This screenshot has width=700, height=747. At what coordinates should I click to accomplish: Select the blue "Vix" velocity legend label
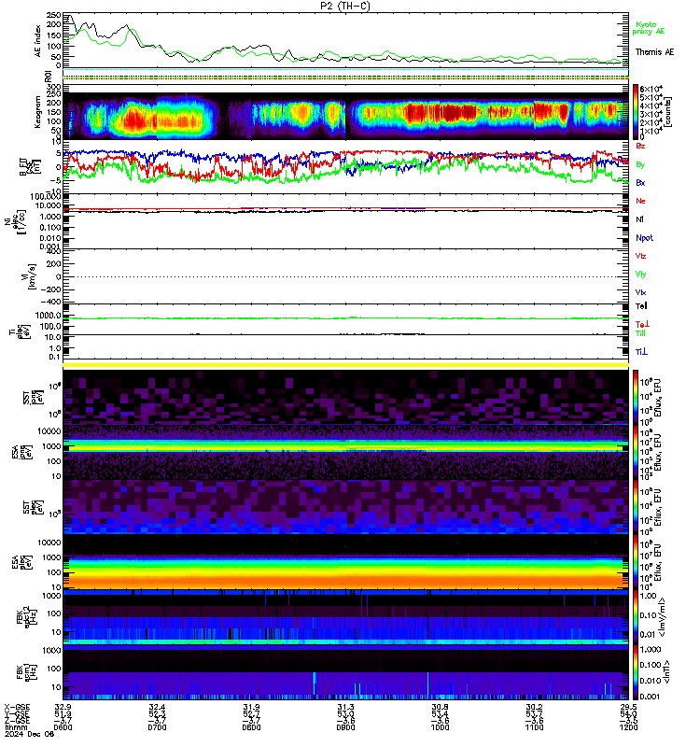click(x=640, y=292)
